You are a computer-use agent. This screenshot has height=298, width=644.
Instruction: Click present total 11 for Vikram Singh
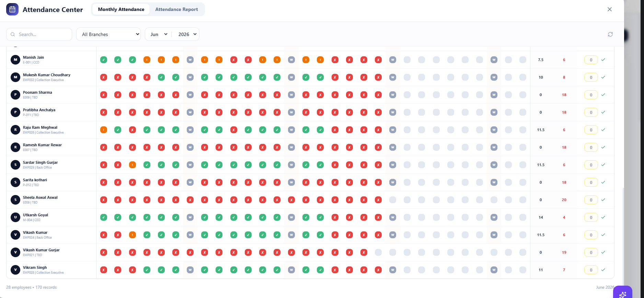541,270
